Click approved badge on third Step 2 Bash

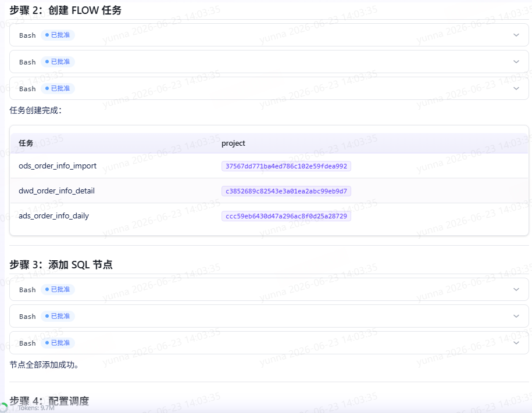pos(58,88)
